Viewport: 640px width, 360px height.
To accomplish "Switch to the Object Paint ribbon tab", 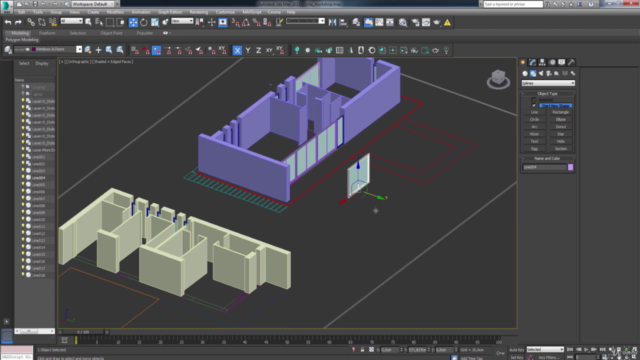I will (x=111, y=33).
